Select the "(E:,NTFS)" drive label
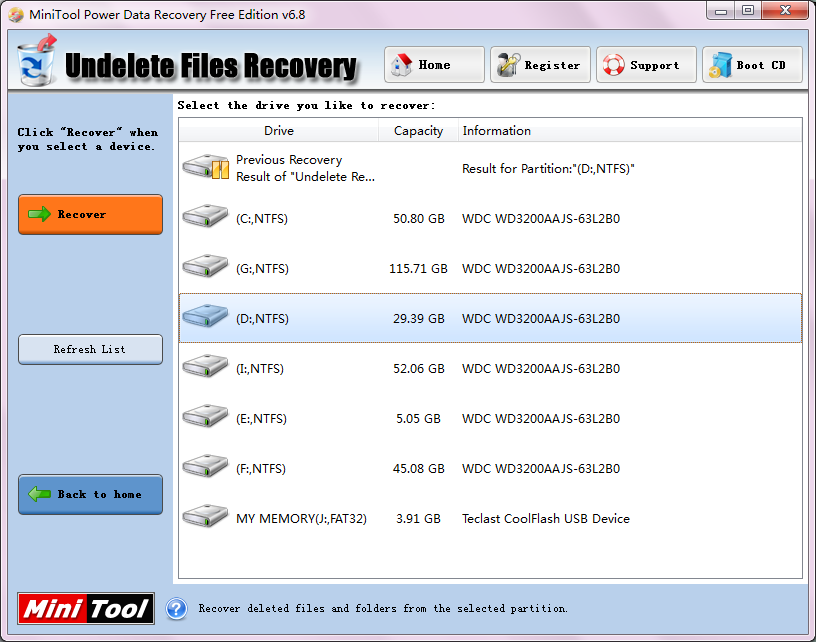This screenshot has width=816, height=642. click(261, 418)
